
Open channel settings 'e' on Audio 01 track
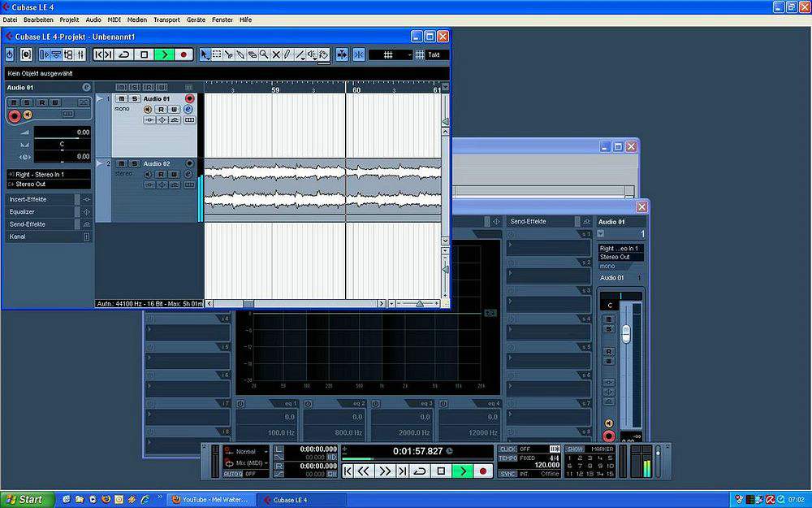click(x=188, y=110)
